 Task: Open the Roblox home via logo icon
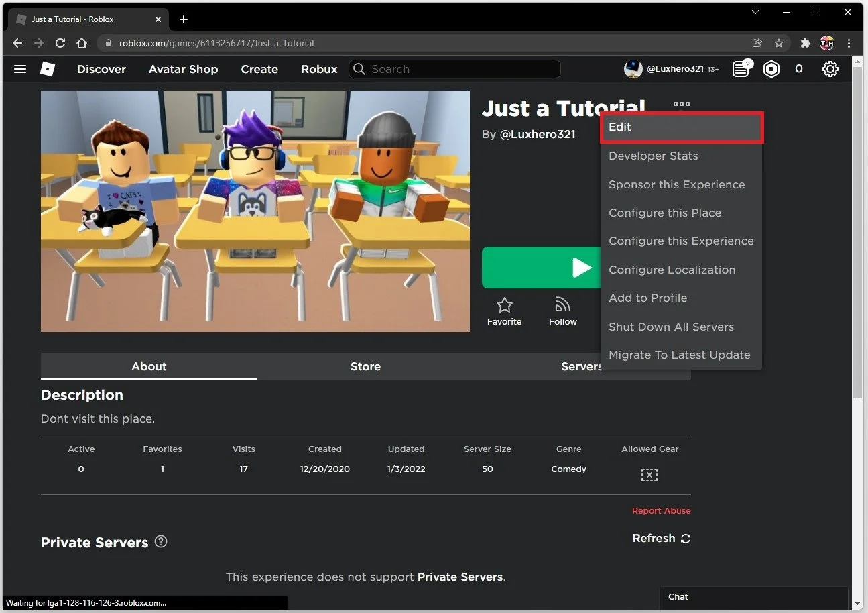coord(47,69)
